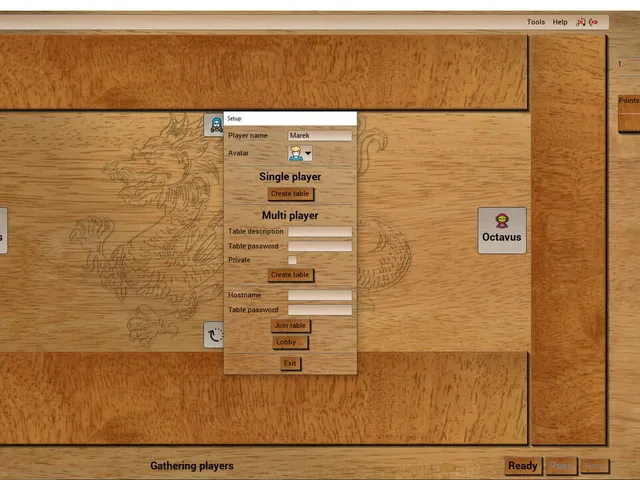The width and height of the screenshot is (640, 480).
Task: Toggle the Private checkbox
Action: (292, 260)
